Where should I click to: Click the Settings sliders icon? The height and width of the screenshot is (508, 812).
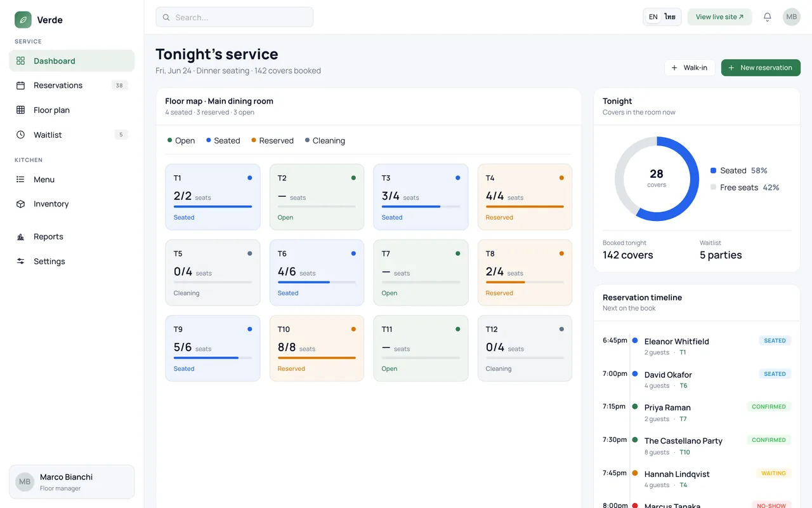20,261
